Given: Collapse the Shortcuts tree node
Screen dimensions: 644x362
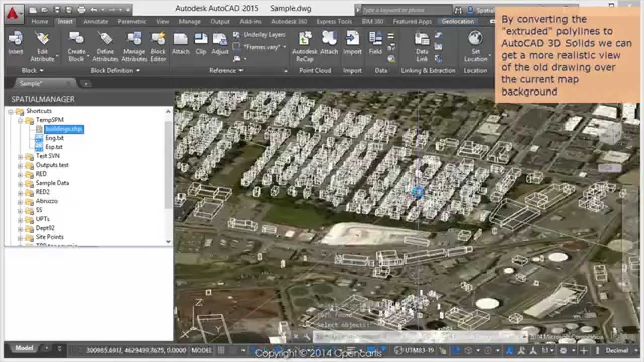Looking at the screenshot, I should click(x=12, y=111).
